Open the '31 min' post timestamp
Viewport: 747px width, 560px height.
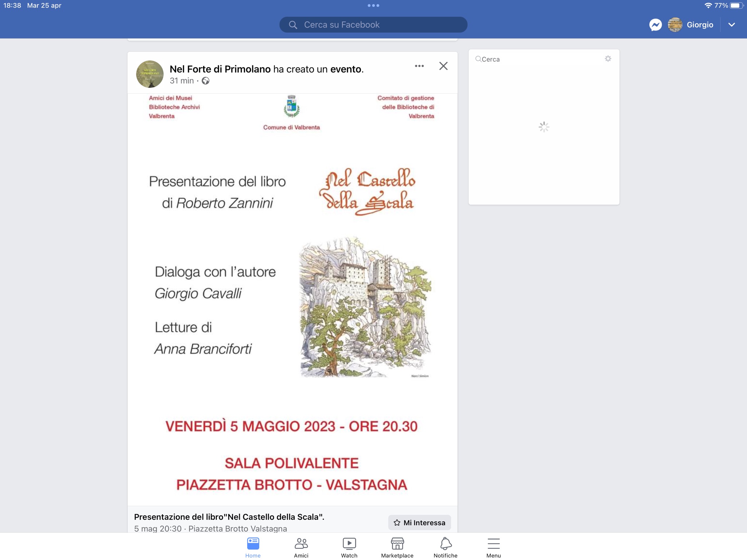pos(182,81)
